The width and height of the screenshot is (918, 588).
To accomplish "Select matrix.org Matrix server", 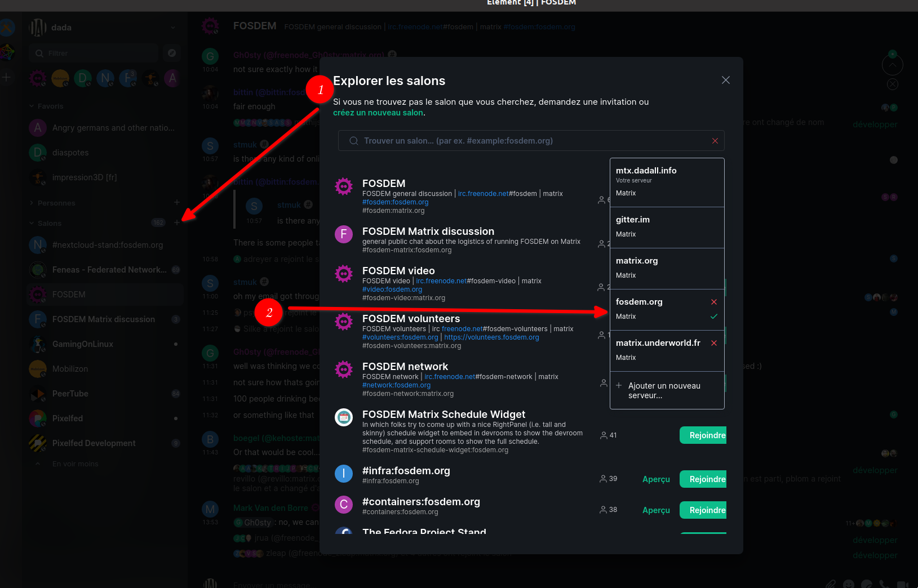I will pyautogui.click(x=667, y=269).
